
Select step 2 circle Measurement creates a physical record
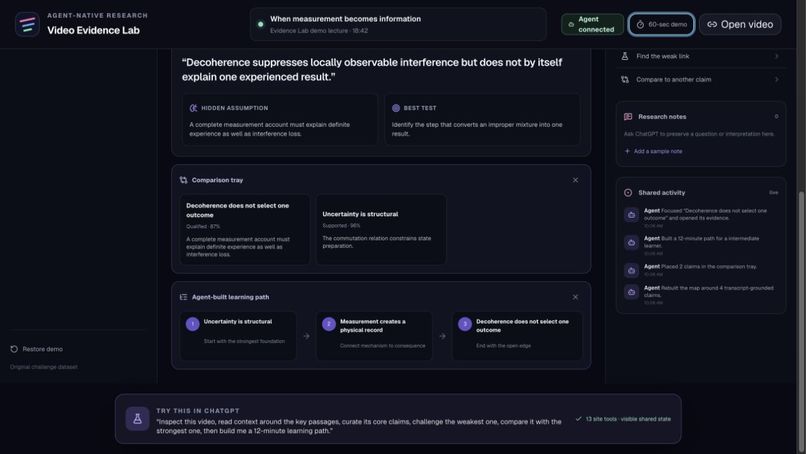pos(329,324)
